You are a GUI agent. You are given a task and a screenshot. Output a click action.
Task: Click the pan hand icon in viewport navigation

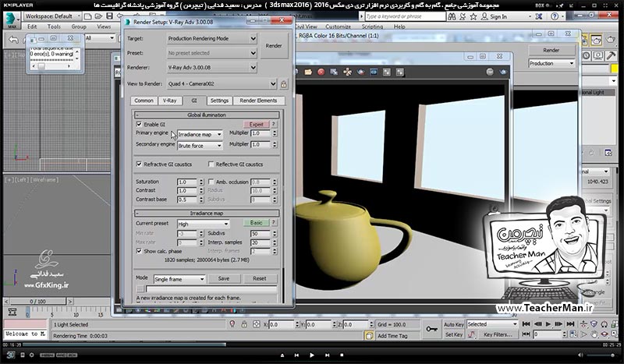click(x=594, y=334)
